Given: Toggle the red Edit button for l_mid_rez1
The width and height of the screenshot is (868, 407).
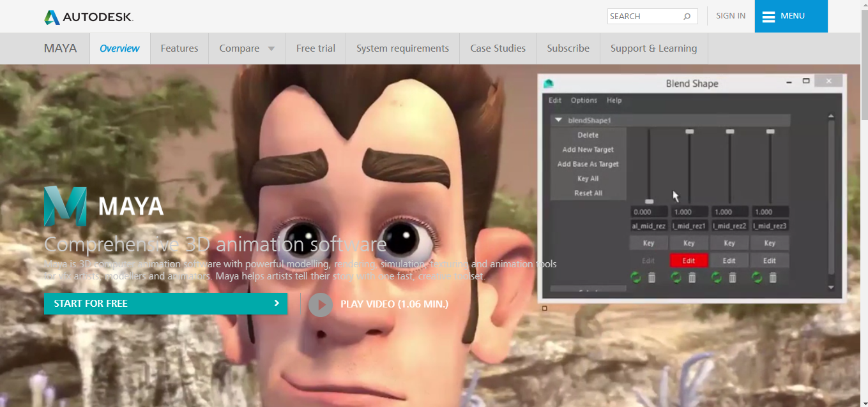Looking at the screenshot, I should [x=689, y=260].
